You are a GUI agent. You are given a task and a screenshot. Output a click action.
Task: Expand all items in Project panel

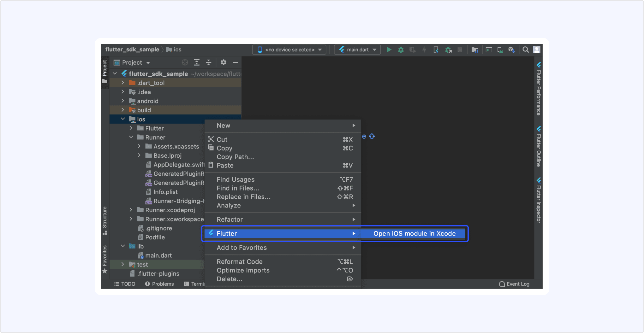tap(197, 62)
